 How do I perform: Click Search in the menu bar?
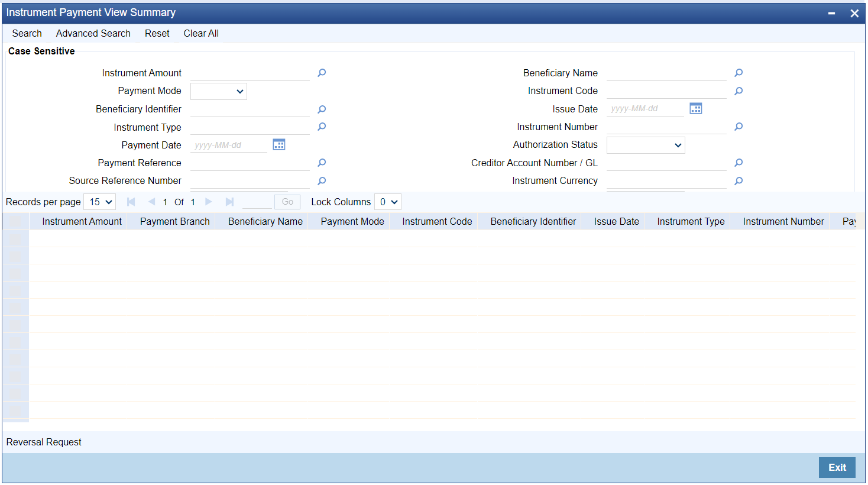(x=27, y=33)
